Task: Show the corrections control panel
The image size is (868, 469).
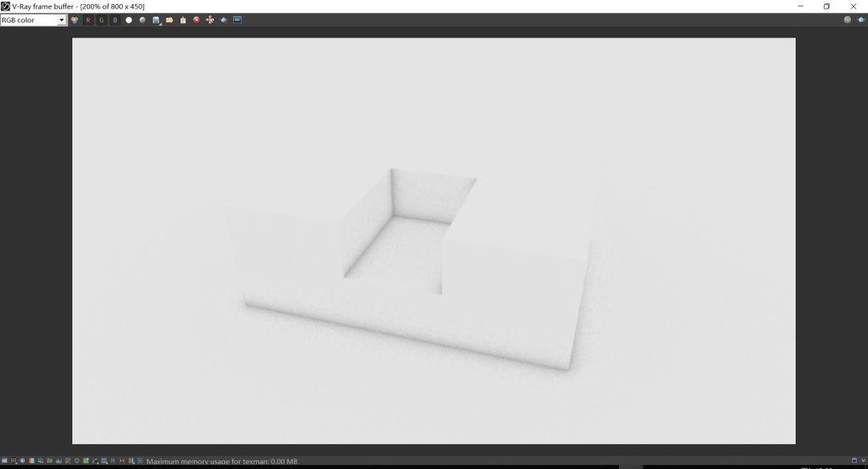Action: coord(4,461)
